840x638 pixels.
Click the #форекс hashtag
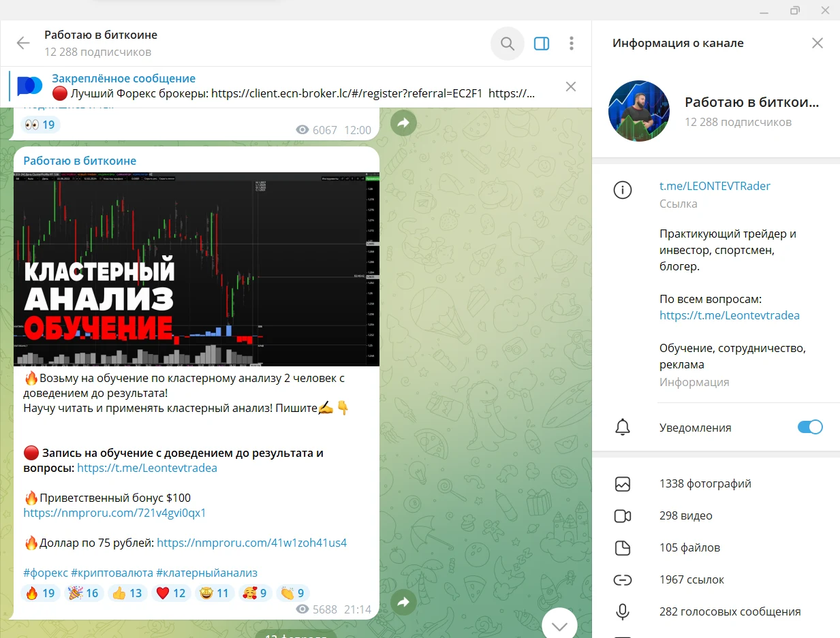click(46, 573)
